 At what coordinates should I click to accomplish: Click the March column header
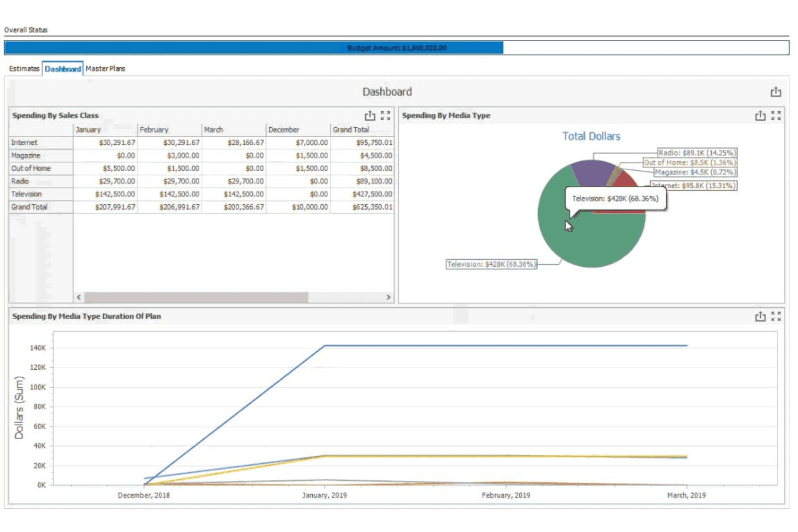(234, 130)
